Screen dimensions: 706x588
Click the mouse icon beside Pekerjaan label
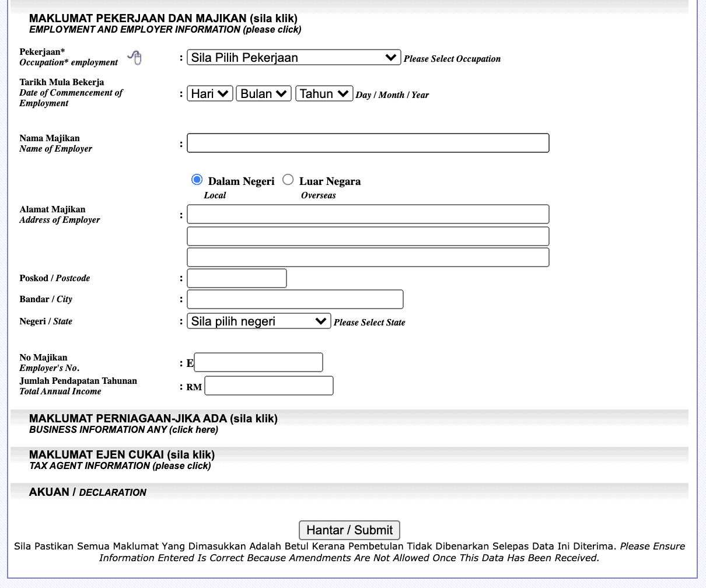tap(135, 58)
